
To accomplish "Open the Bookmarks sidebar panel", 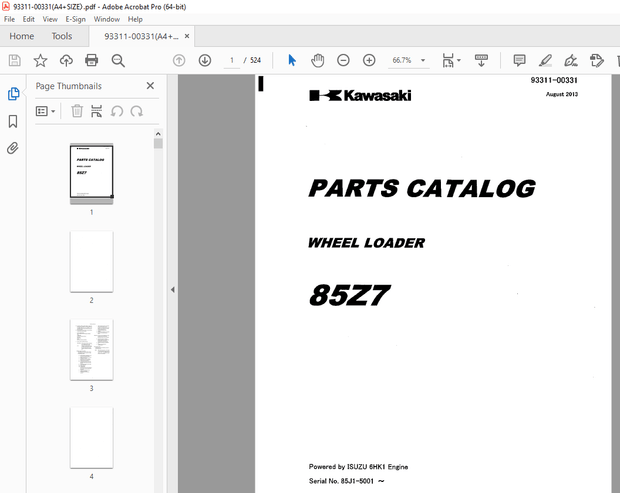I will (x=13, y=121).
